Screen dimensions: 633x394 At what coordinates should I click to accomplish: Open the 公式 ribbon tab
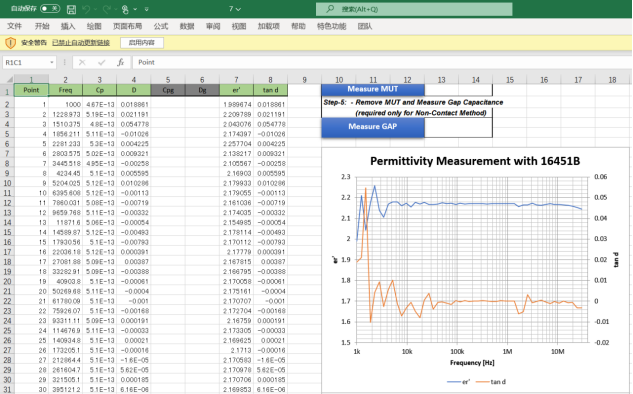click(x=160, y=26)
